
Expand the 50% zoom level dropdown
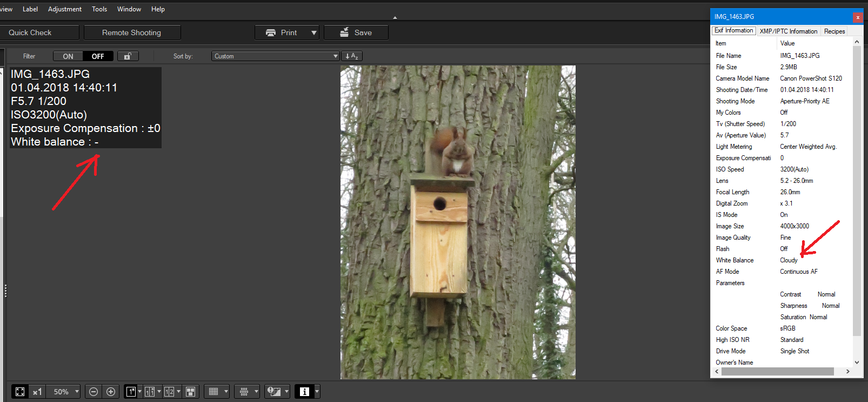coord(77,392)
